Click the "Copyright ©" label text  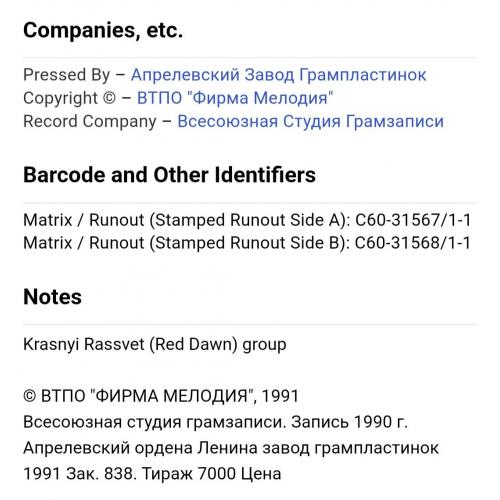click(x=70, y=98)
